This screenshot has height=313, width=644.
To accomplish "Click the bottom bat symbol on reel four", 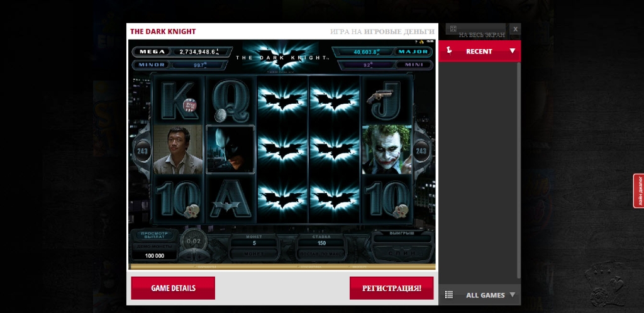I will click(x=335, y=199).
